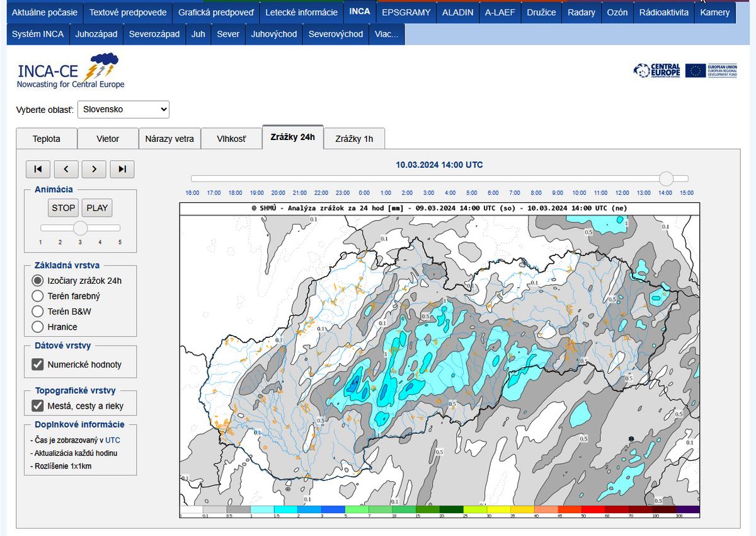This screenshot has height=536, width=756.
Task: Expand the Viac... menu item
Action: pos(386,34)
